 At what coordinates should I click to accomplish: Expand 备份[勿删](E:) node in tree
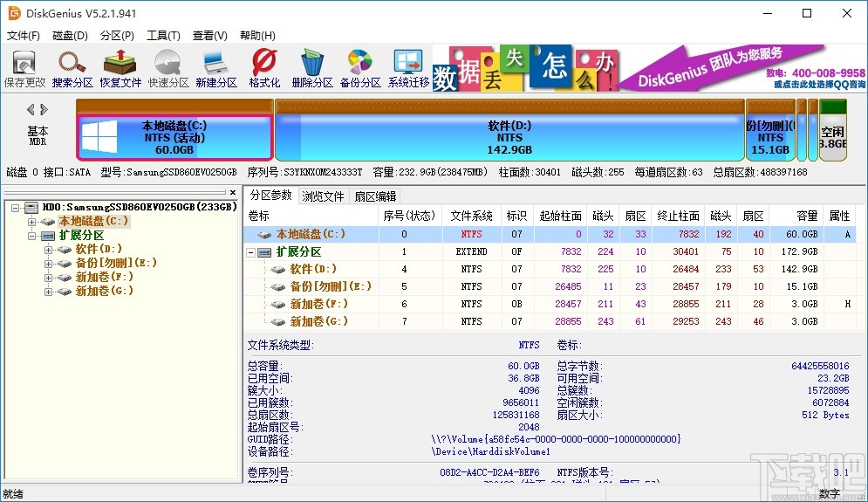[49, 264]
